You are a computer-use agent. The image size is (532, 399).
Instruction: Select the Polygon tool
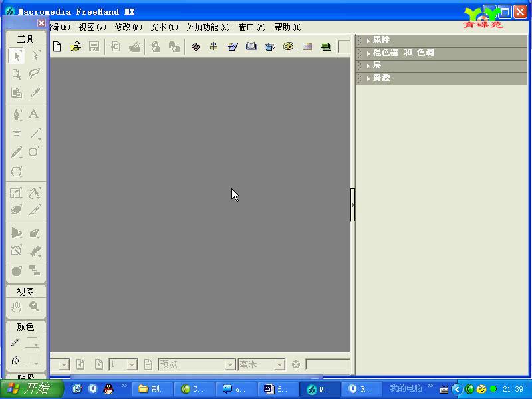16,172
